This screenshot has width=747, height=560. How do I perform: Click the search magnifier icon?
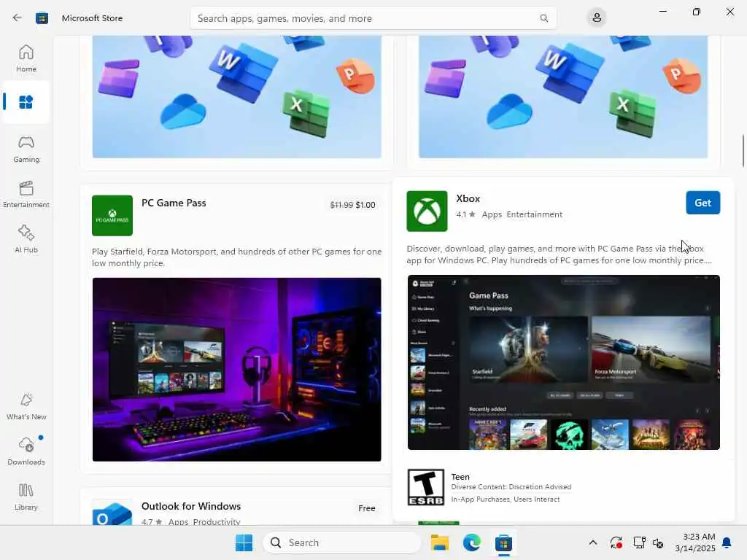(543, 18)
